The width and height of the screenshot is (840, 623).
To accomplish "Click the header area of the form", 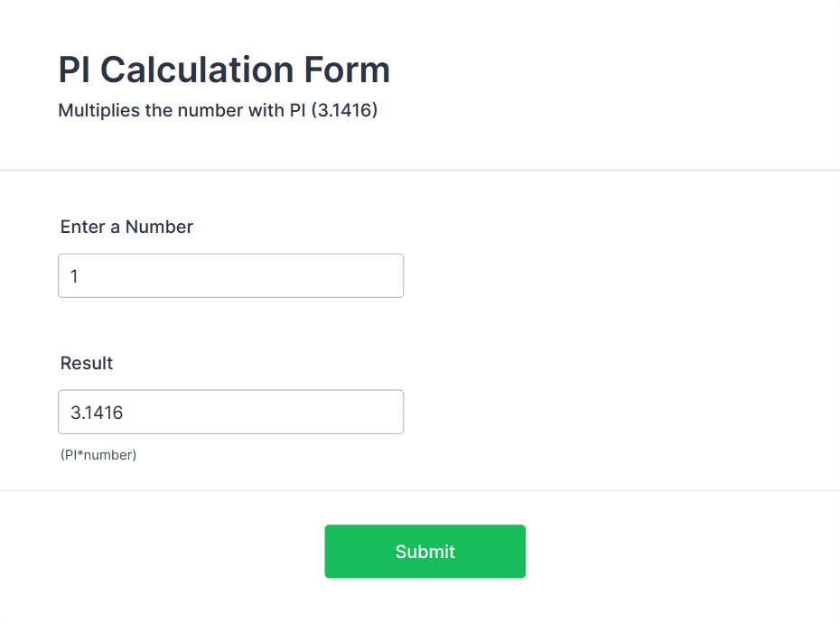I will [420, 83].
